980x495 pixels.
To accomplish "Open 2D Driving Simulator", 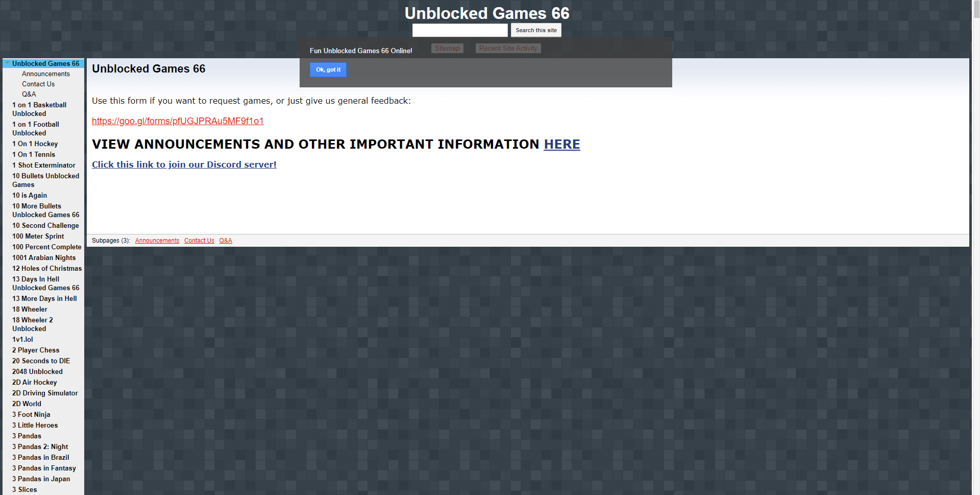I will 45,393.
